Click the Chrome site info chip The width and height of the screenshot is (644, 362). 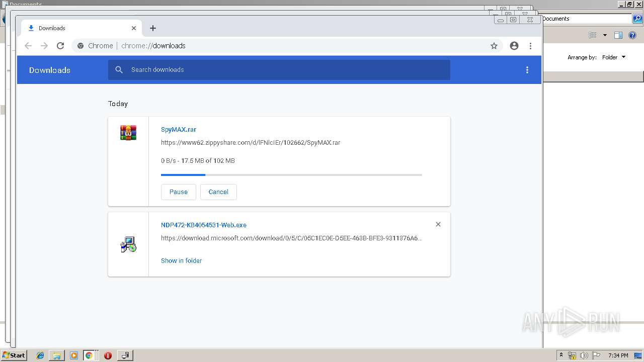click(95, 46)
